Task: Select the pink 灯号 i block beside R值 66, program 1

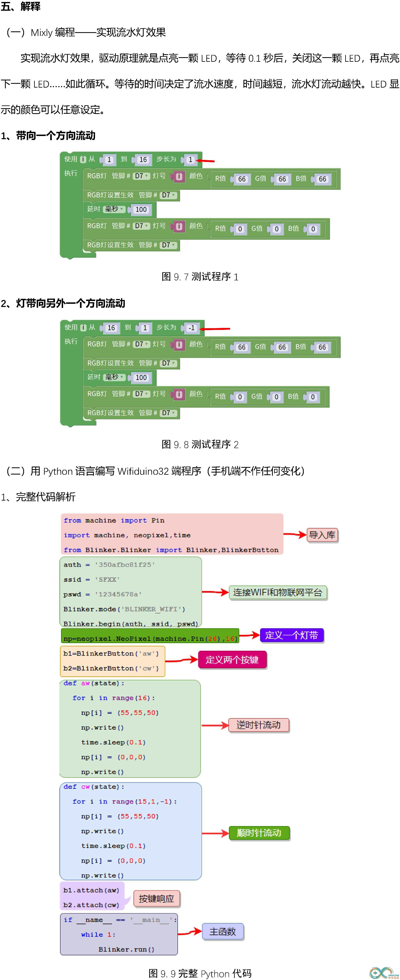Action: (x=179, y=177)
